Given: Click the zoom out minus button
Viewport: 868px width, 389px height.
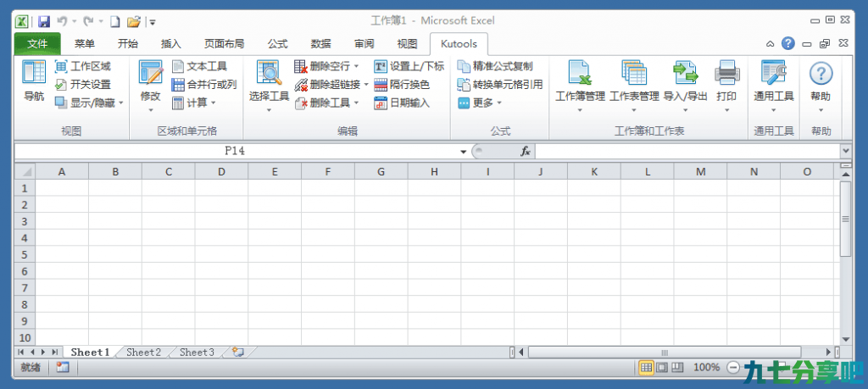Looking at the screenshot, I should [733, 367].
